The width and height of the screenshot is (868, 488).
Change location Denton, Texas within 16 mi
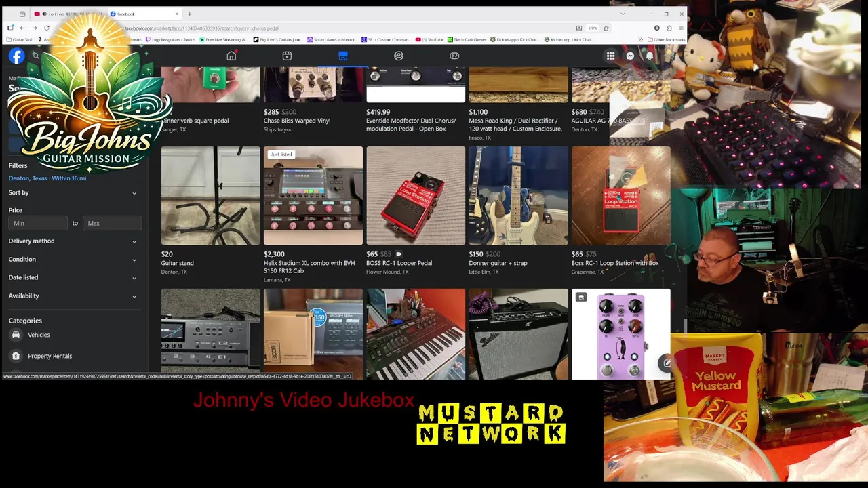[47, 178]
